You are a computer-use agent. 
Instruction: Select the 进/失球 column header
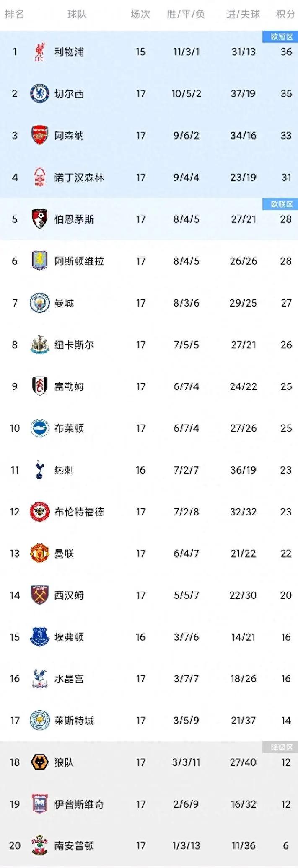[x=243, y=14]
